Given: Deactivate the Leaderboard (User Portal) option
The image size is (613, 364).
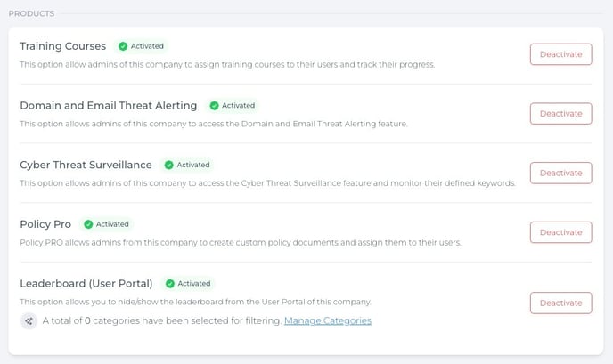Looking at the screenshot, I should click(560, 303).
